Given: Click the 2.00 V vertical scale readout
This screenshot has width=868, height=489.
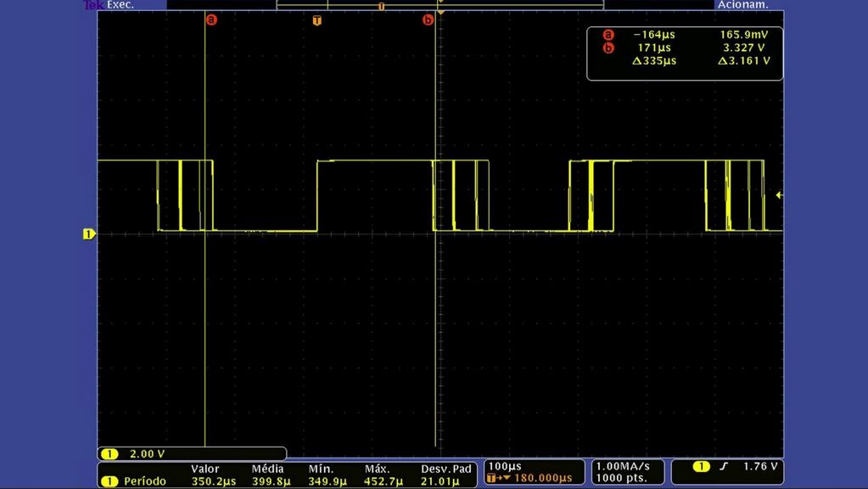Looking at the screenshot, I should [x=148, y=453].
